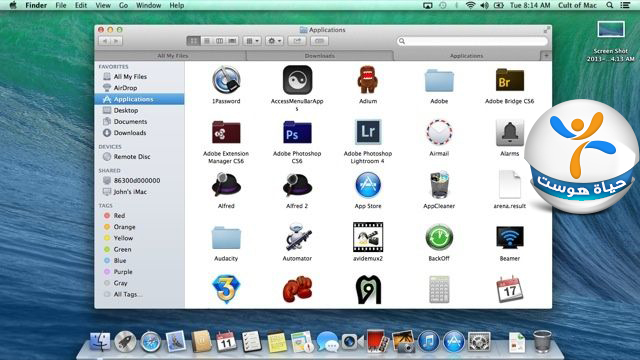Click the Share toolbar button
Image resolution: width=640 pixels, height=360 pixels.
[x=297, y=41]
